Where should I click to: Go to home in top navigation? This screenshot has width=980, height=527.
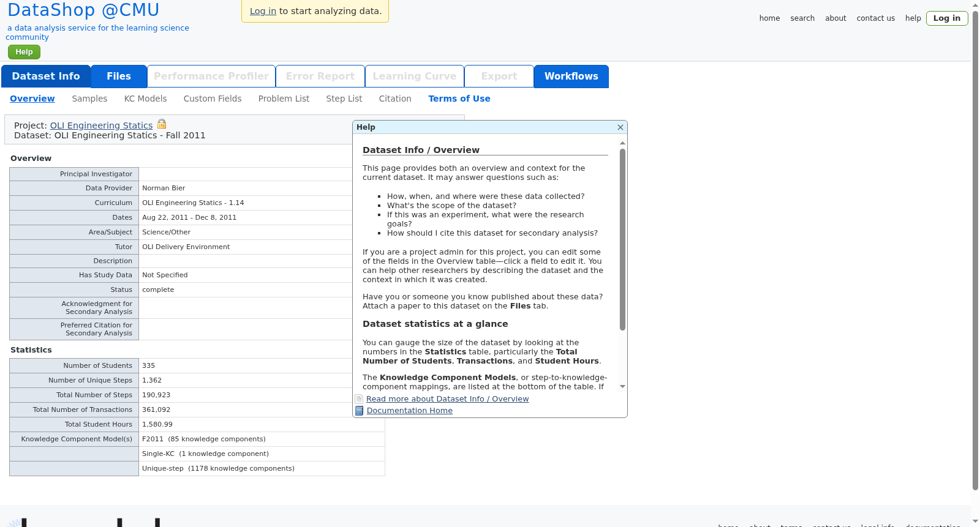click(769, 18)
